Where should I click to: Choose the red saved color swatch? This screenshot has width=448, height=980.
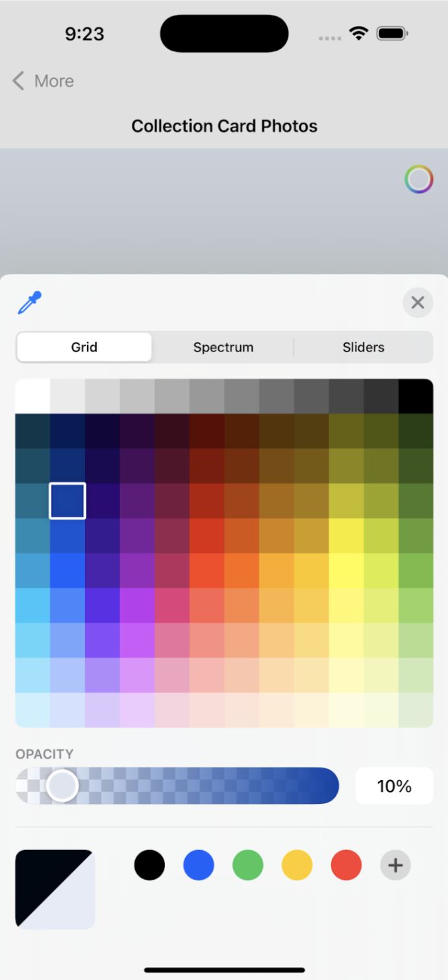346,866
